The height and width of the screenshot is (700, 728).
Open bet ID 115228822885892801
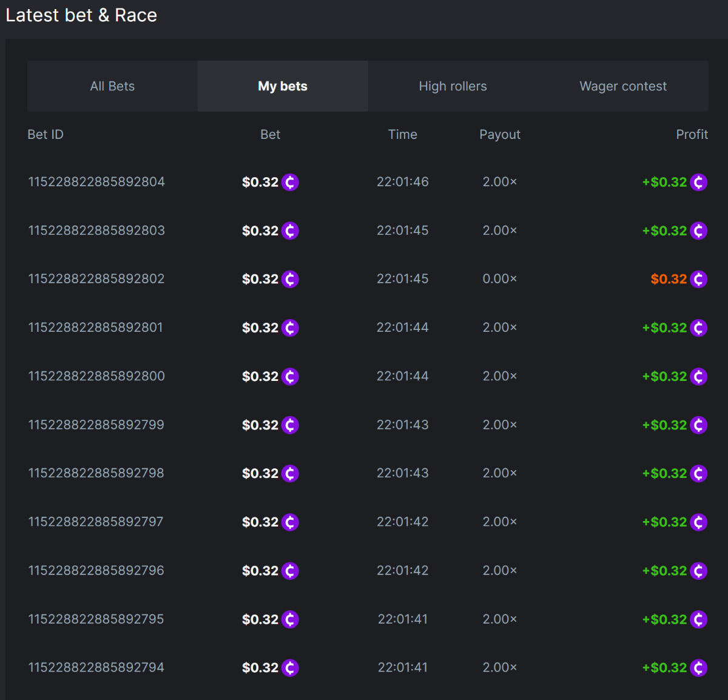96,328
